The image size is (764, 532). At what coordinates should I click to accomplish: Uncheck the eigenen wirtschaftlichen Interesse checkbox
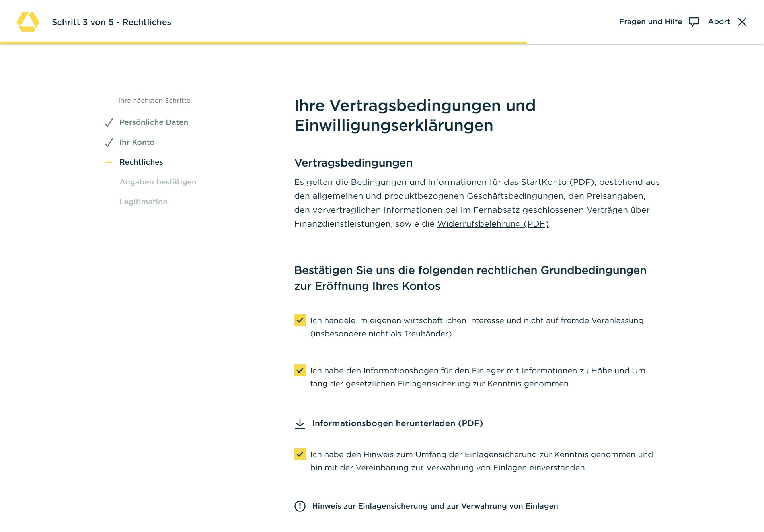click(x=300, y=320)
